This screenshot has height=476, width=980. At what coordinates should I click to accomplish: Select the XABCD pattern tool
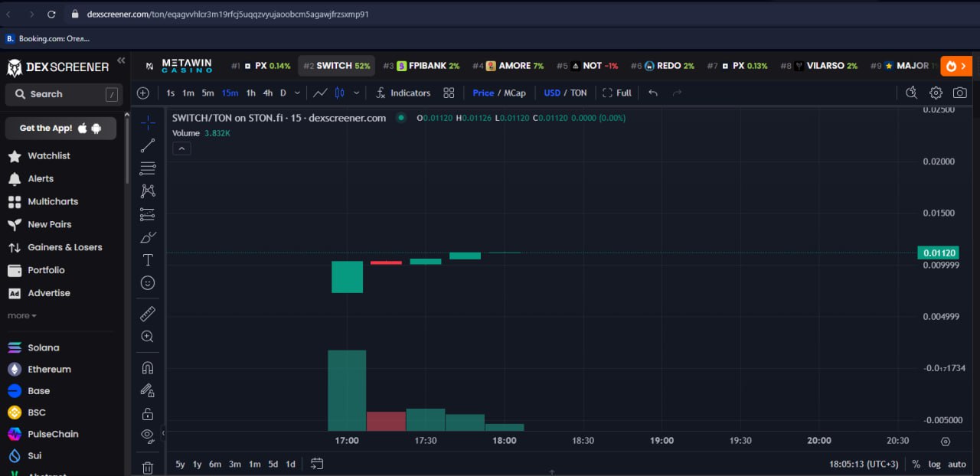(148, 191)
